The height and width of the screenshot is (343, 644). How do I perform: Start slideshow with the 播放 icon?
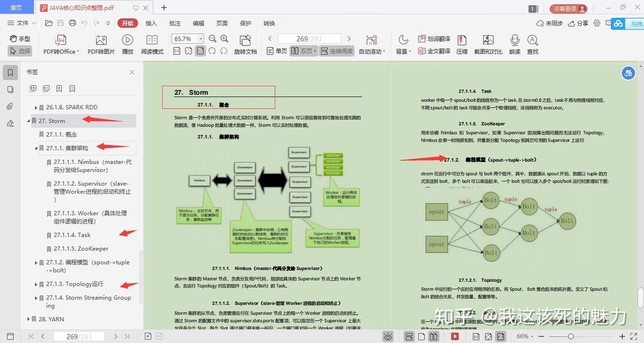pos(127,40)
